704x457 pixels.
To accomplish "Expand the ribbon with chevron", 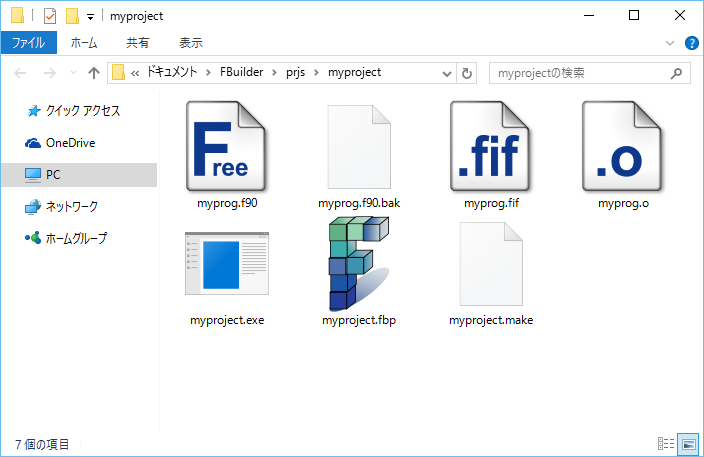I will coord(670,43).
